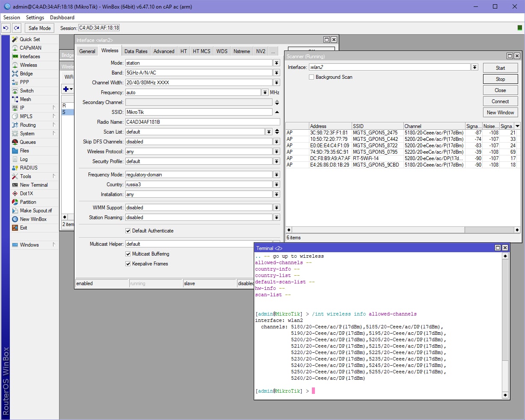
Task: Click Make Supout.rif in sidebar
Action: (36, 210)
